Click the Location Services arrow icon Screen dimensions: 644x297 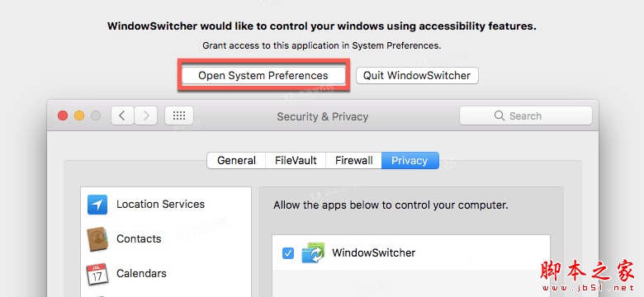pyautogui.click(x=97, y=205)
